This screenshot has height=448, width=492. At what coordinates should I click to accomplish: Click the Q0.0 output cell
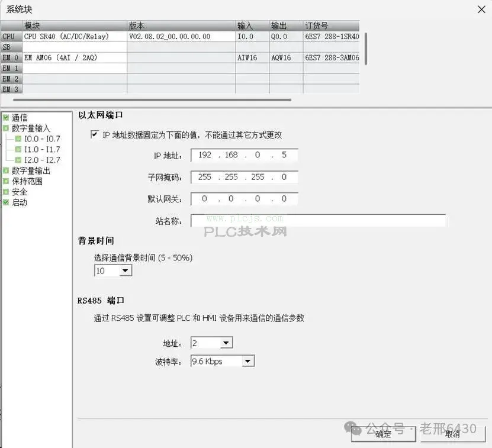pos(286,36)
